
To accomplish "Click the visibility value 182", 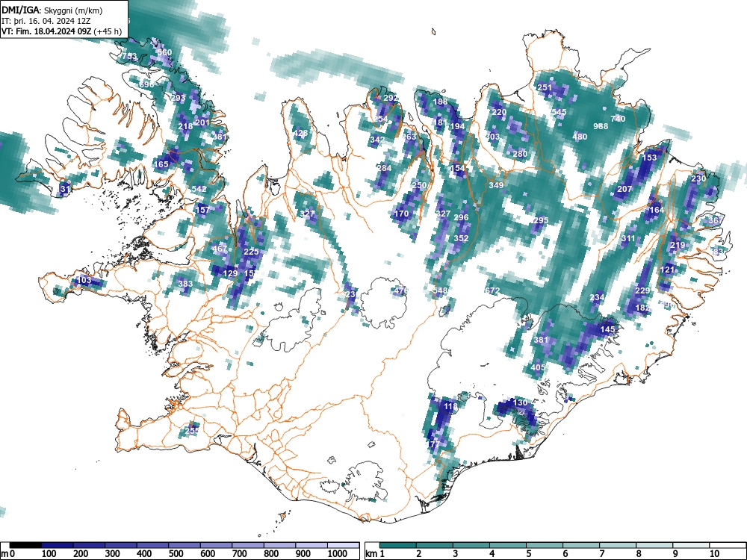I will tap(642, 308).
